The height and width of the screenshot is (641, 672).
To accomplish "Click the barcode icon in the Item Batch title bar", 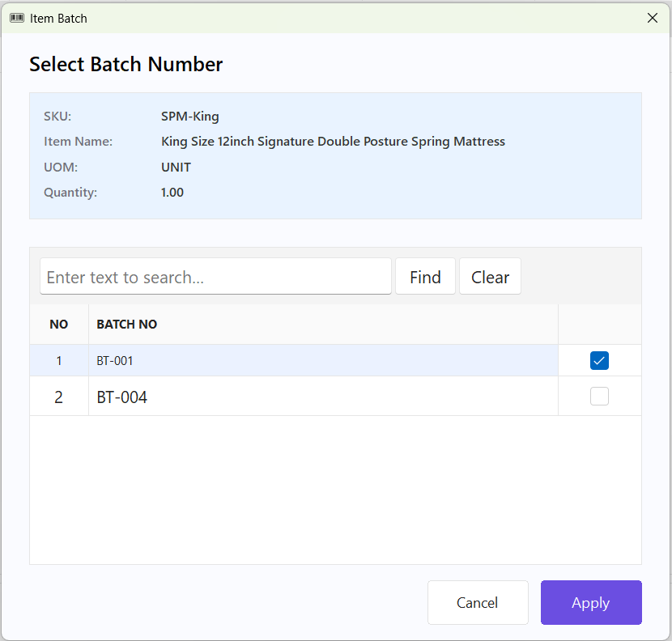I will click(x=17, y=18).
